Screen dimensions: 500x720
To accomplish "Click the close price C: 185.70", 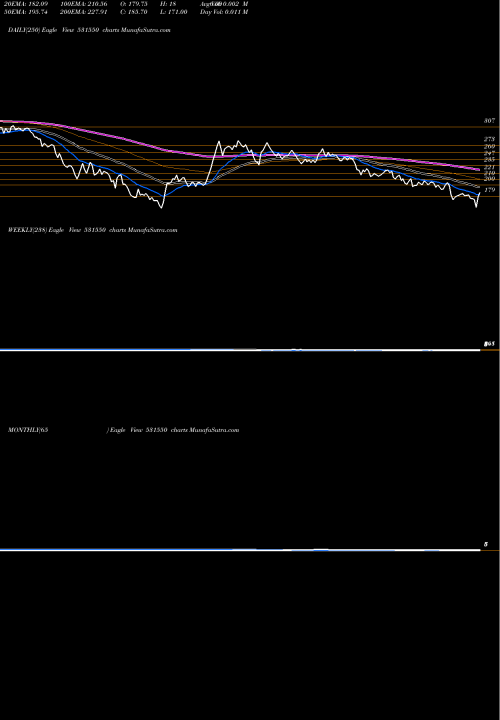I will point(134,11).
